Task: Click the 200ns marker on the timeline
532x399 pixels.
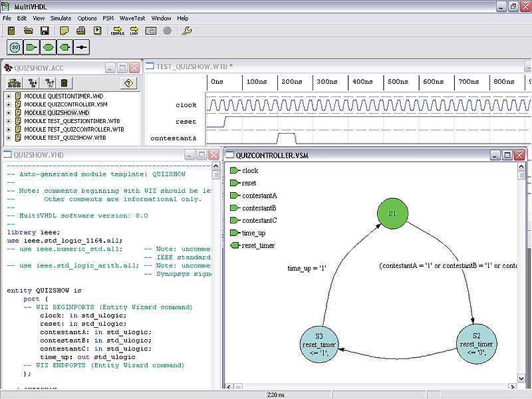Action: coord(291,82)
